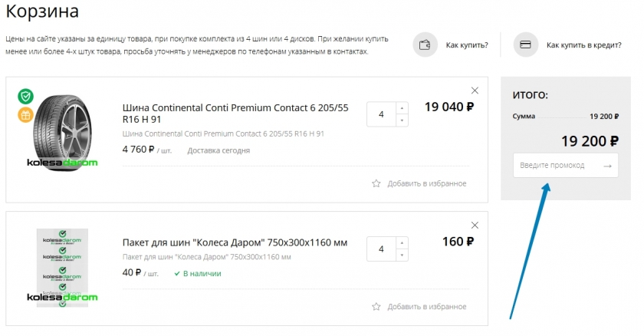The width and height of the screenshot is (644, 336).
Task: Remove the Continental tire from cart
Action: (475, 91)
